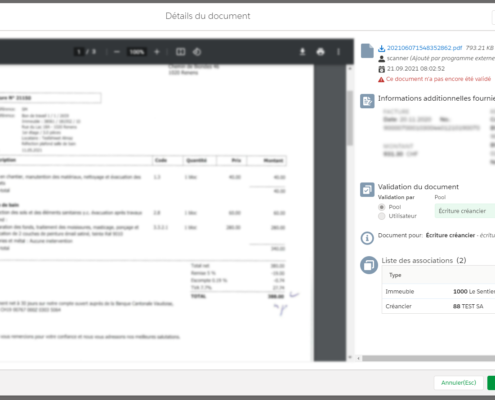Toggle fit to page in PDF toolbar

181,52
